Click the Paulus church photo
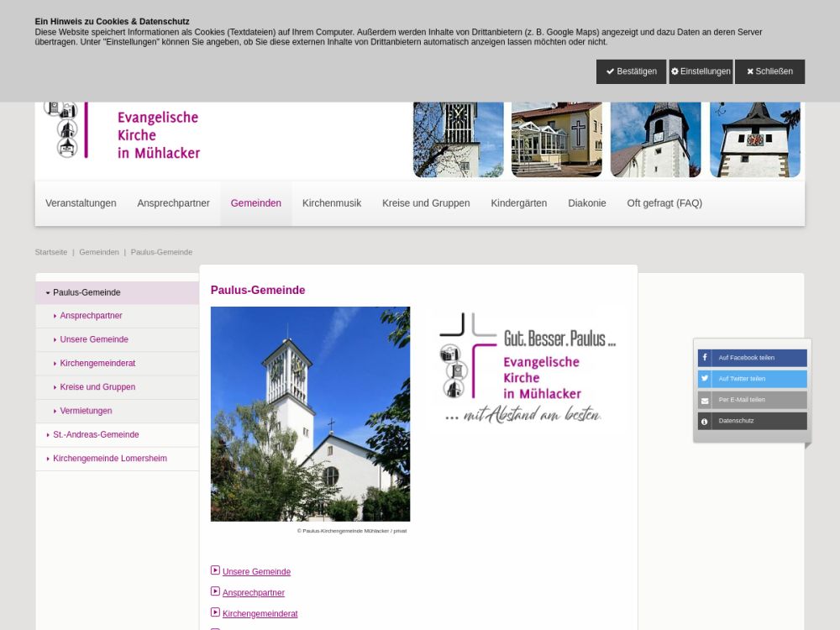This screenshot has width=840, height=630. click(x=310, y=413)
